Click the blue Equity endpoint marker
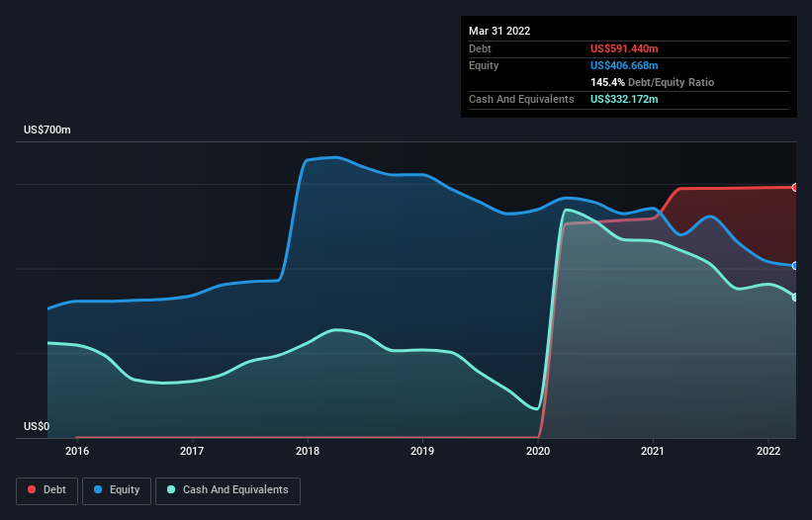This screenshot has width=812, height=520. [x=795, y=265]
